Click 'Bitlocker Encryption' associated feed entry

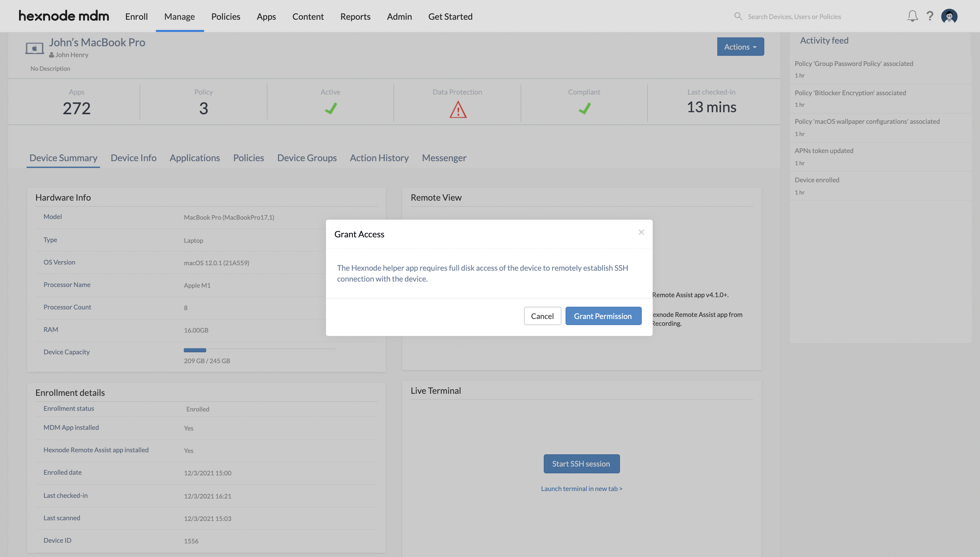click(x=850, y=92)
